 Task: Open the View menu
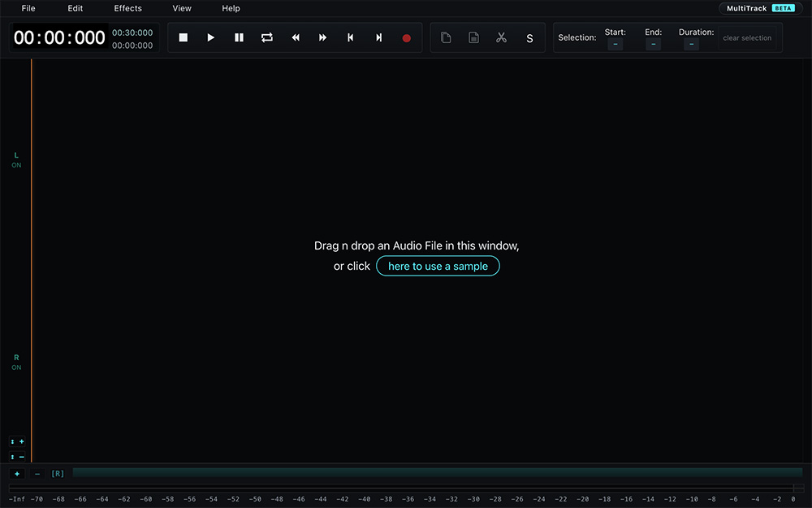click(x=182, y=8)
